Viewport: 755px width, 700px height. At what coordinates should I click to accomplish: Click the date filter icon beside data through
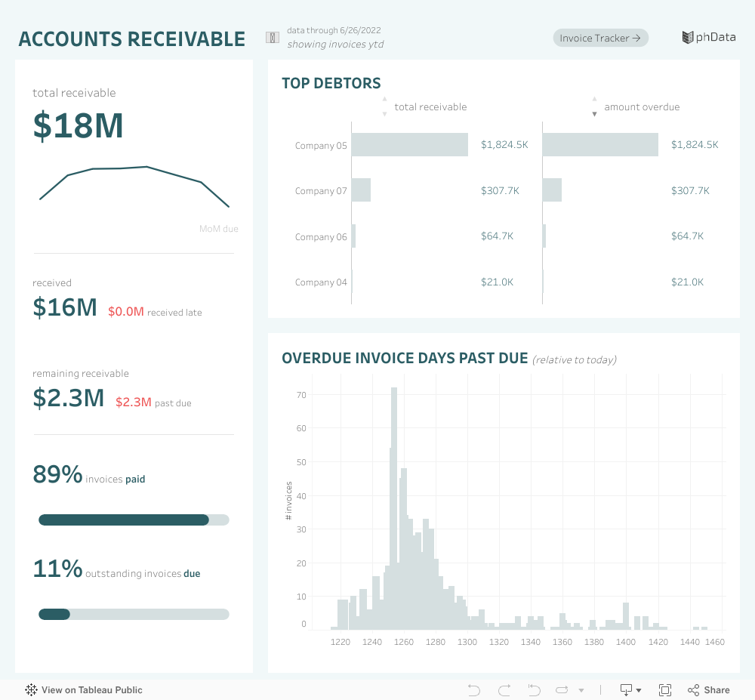273,38
